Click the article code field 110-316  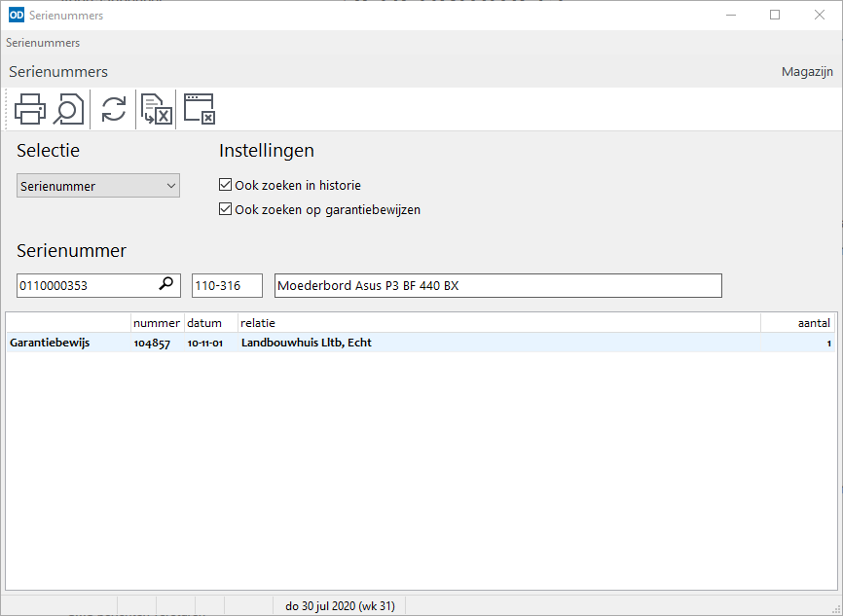coord(227,285)
